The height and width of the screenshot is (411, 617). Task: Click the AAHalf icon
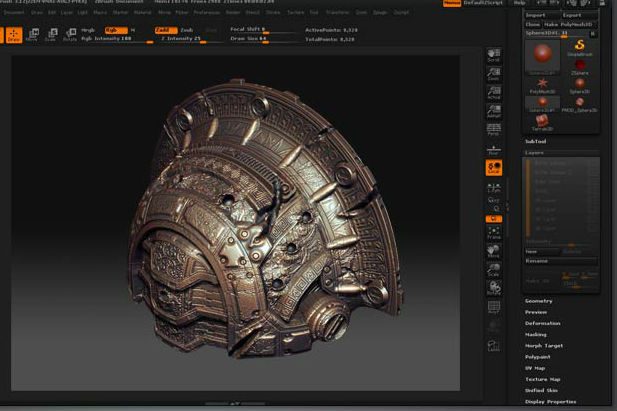point(494,111)
